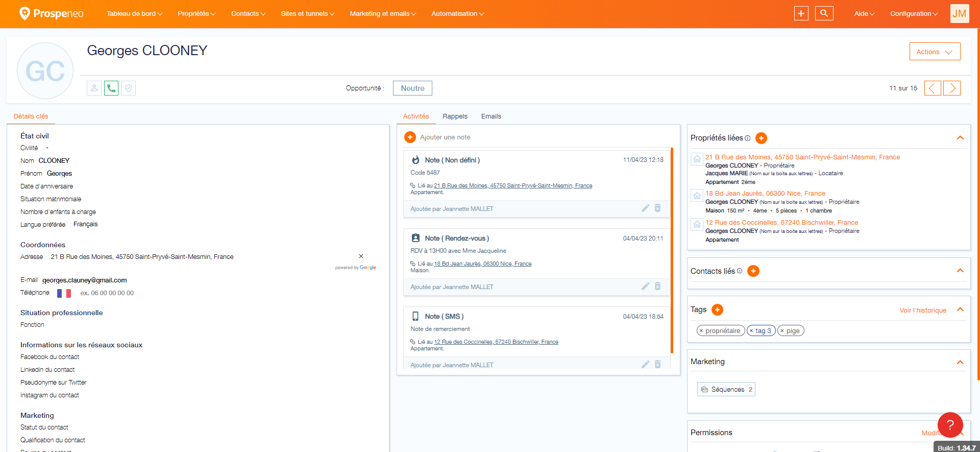Switch to the Rappels tab
The height and width of the screenshot is (452, 980).
coord(455,116)
